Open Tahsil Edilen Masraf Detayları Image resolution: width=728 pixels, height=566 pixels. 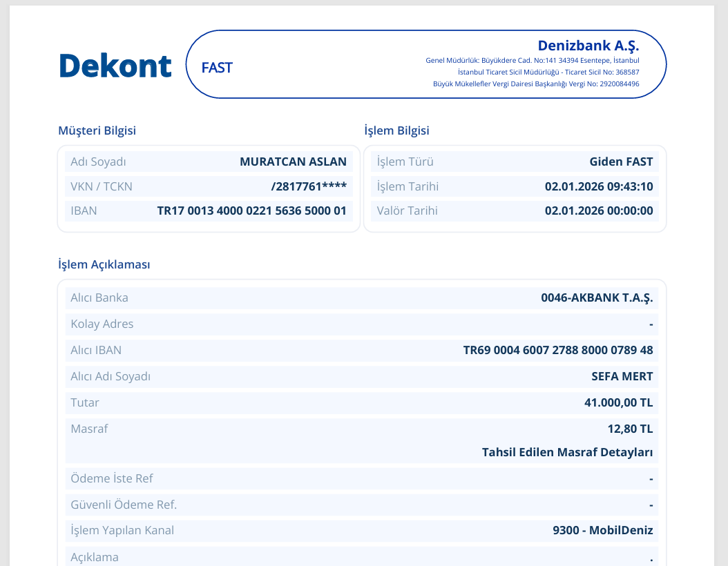567,452
